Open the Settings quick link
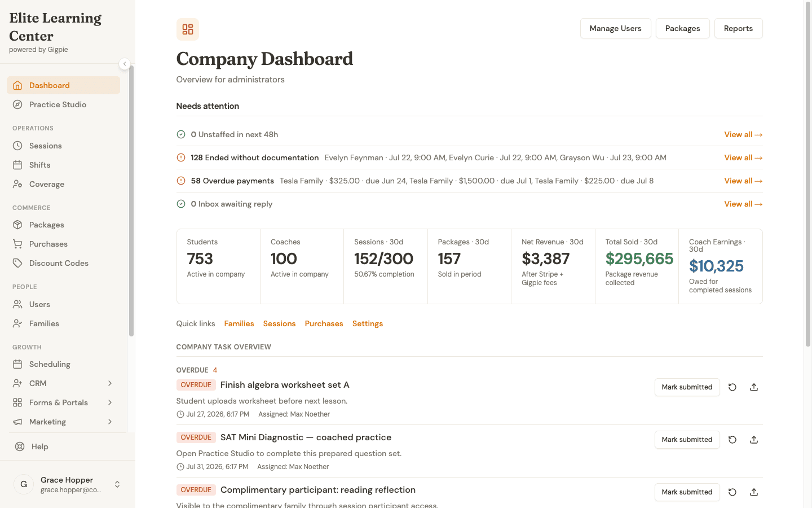 (368, 323)
